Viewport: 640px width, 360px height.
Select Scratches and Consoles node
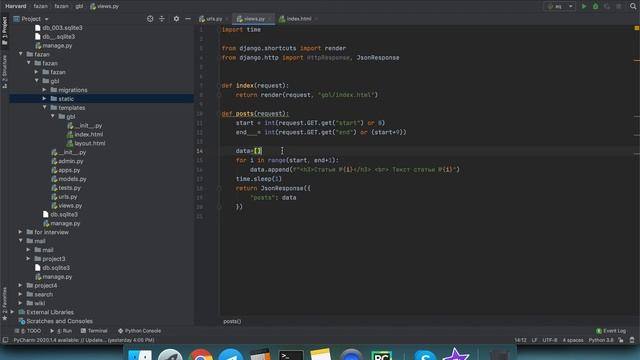pyautogui.click(x=56, y=321)
